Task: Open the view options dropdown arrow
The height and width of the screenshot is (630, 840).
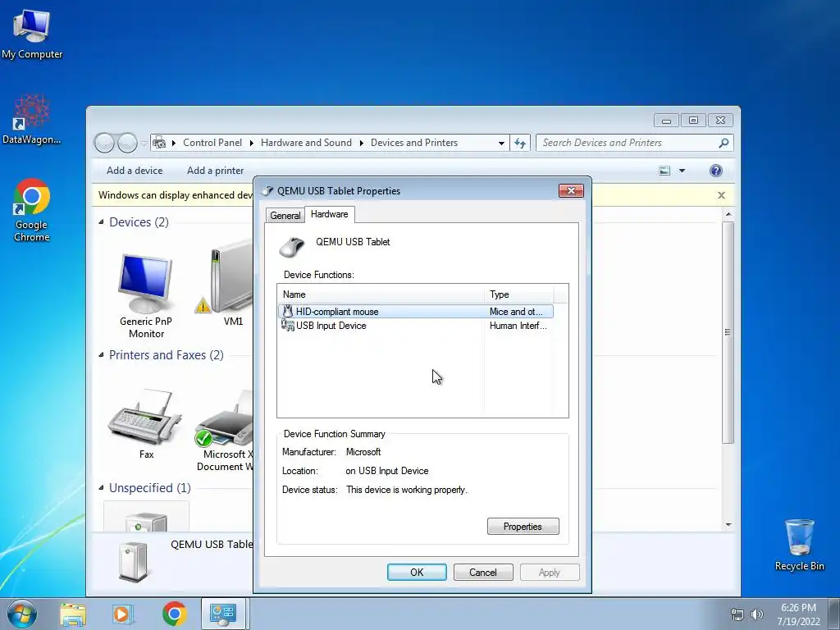Action: (682, 171)
